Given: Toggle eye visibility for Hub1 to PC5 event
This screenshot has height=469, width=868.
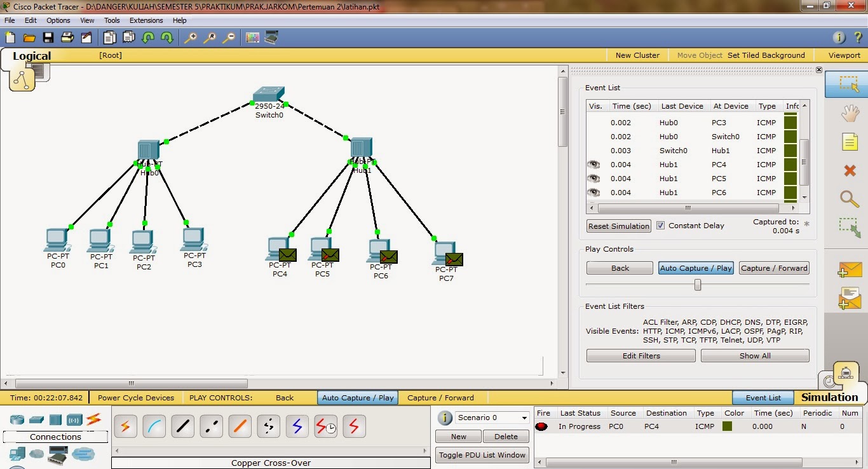Looking at the screenshot, I should (x=593, y=179).
